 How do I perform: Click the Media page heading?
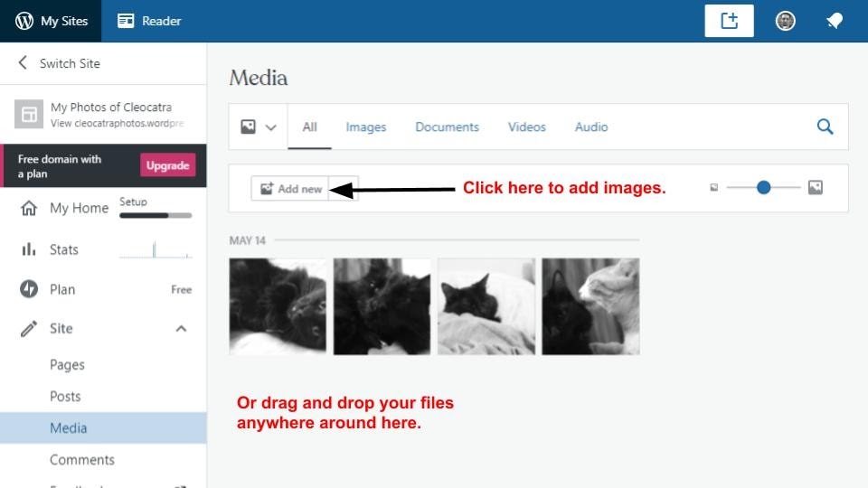pos(259,78)
